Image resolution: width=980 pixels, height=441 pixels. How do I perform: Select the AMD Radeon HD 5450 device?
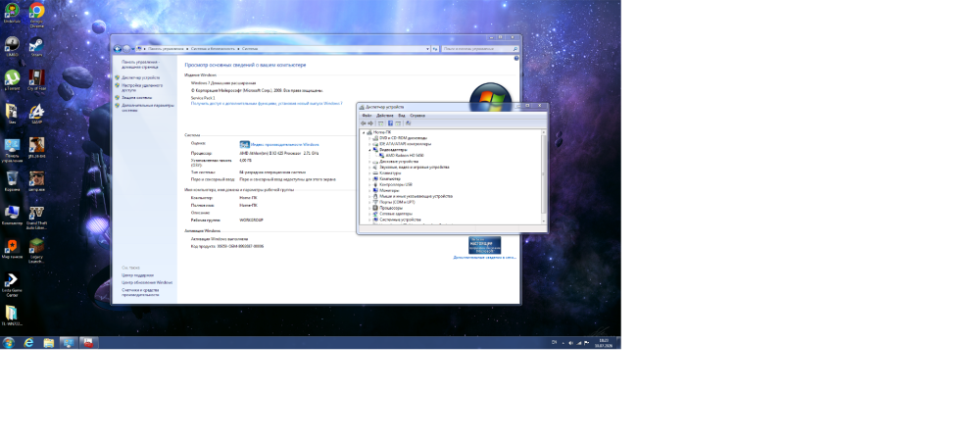pos(404,156)
